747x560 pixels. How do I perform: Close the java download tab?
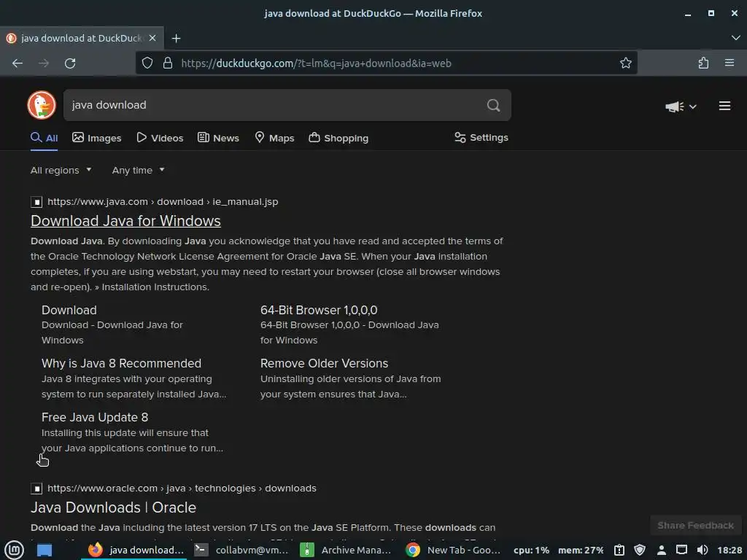(x=152, y=38)
